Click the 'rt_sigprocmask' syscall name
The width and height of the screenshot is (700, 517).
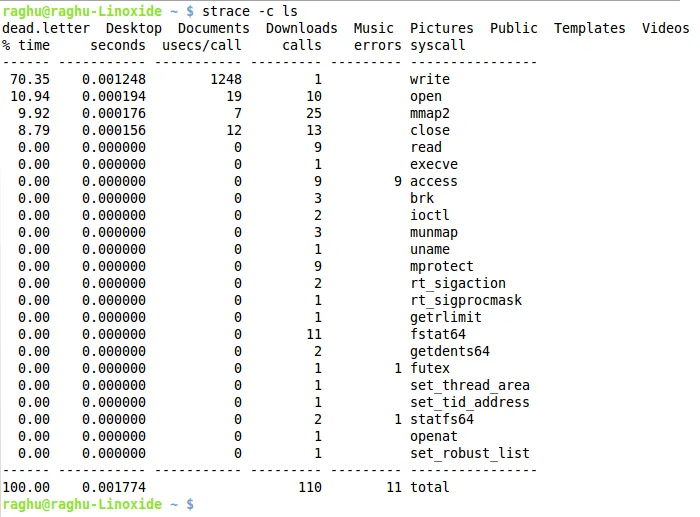click(466, 300)
